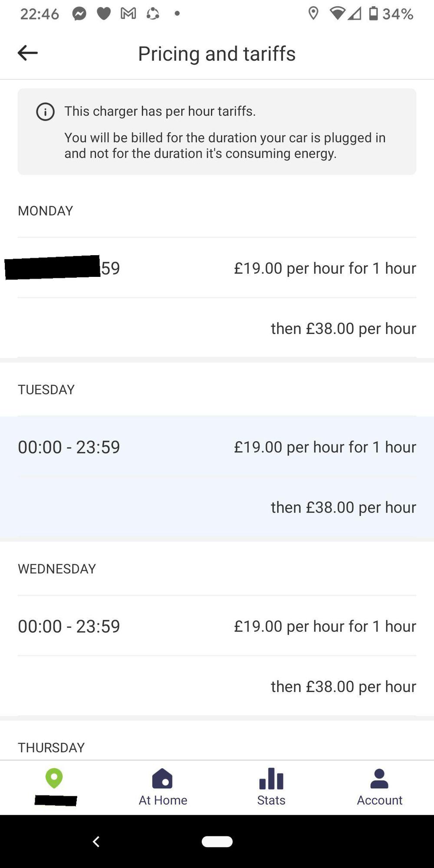Tap Wednesday then £38.00 per hour row
This screenshot has width=434, height=868.
343,687
